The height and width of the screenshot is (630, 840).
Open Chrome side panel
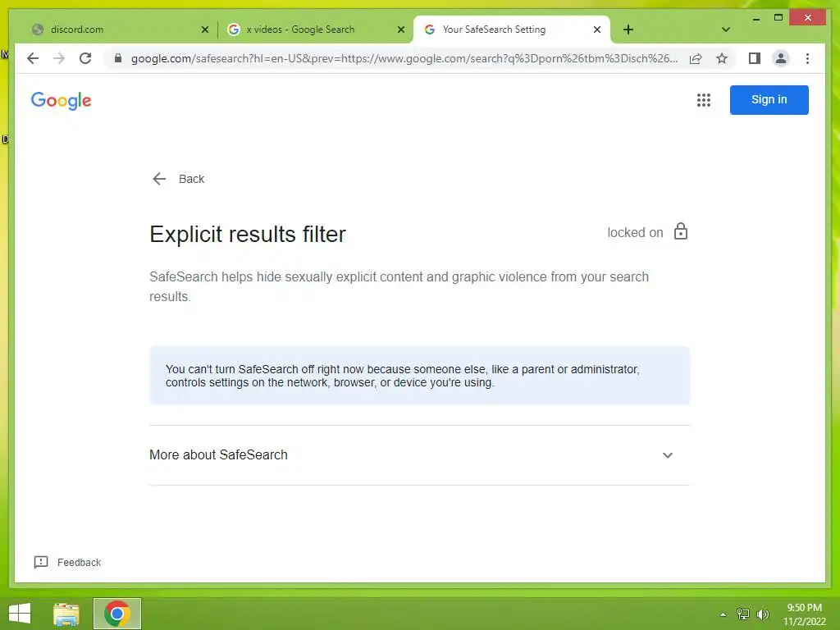pyautogui.click(x=755, y=58)
